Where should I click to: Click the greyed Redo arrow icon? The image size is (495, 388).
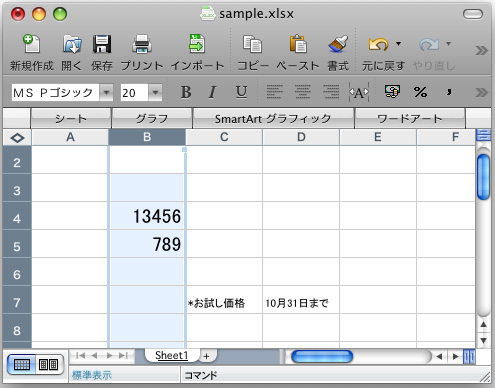[x=429, y=44]
